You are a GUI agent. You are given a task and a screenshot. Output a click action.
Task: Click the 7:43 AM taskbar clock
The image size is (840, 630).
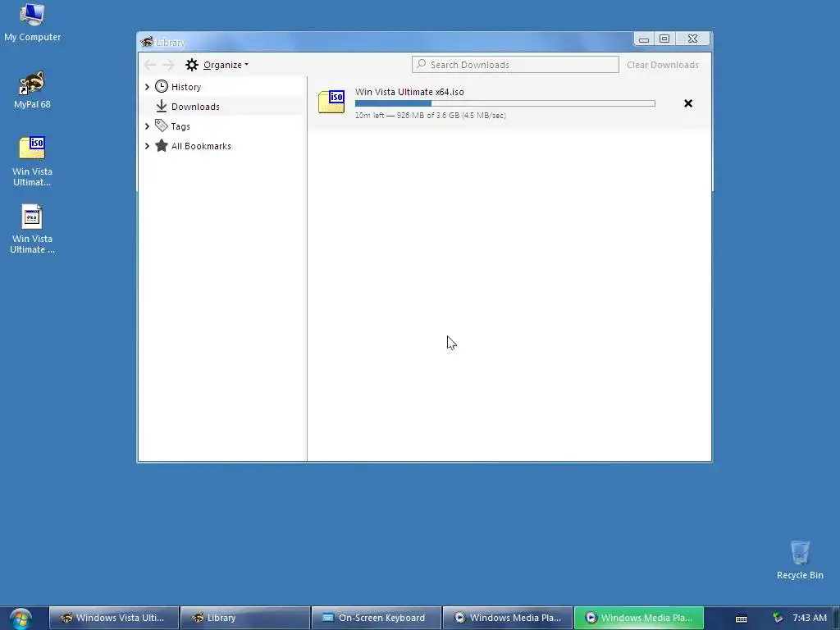[x=810, y=618]
